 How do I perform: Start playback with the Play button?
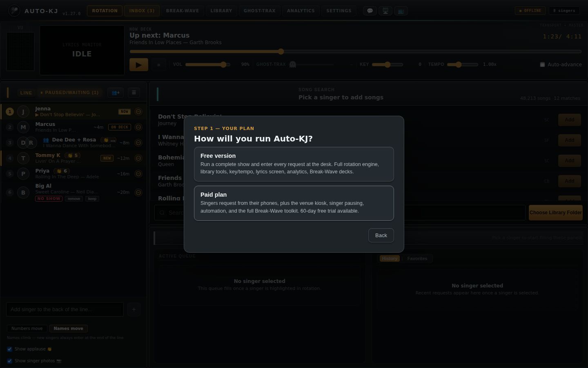(x=139, y=65)
